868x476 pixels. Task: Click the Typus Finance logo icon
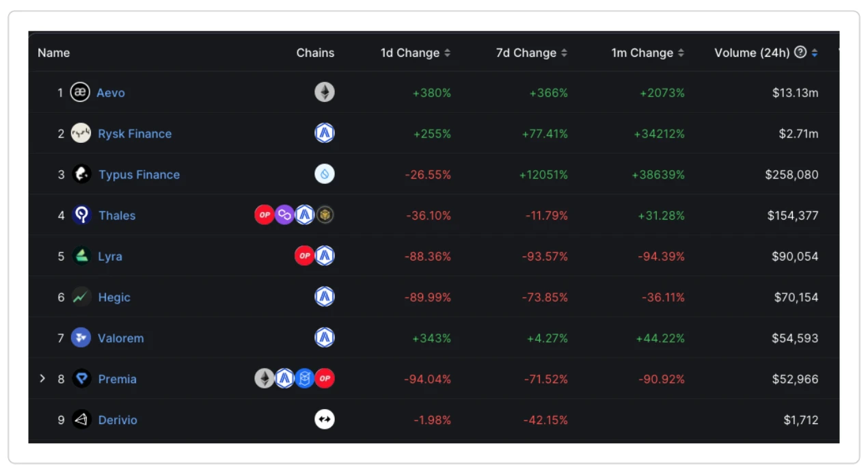(81, 174)
